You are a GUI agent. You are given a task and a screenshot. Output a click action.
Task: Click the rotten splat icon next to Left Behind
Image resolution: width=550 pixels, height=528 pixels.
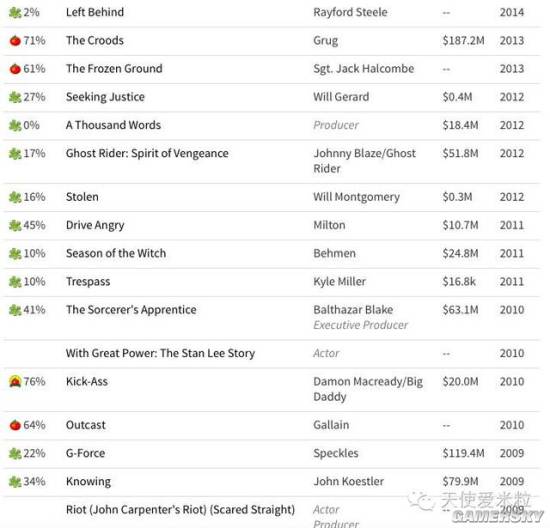15,13
